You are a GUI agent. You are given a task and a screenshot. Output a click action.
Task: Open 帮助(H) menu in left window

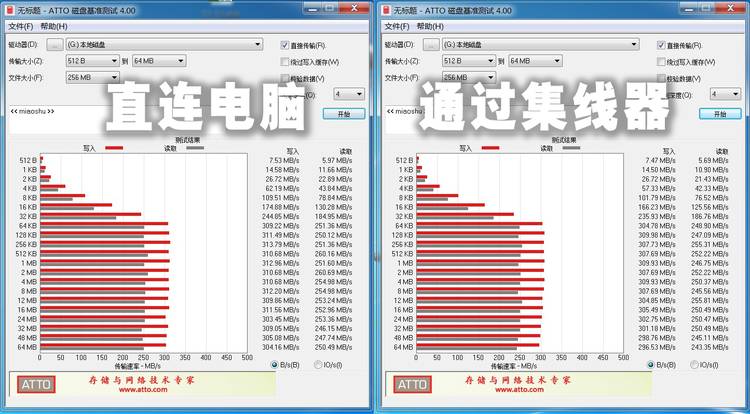tap(54, 26)
